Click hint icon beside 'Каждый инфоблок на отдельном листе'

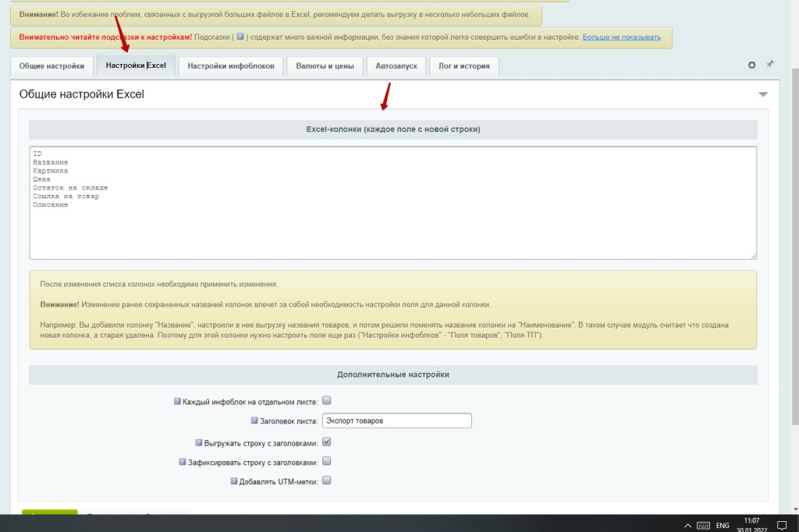click(x=177, y=402)
